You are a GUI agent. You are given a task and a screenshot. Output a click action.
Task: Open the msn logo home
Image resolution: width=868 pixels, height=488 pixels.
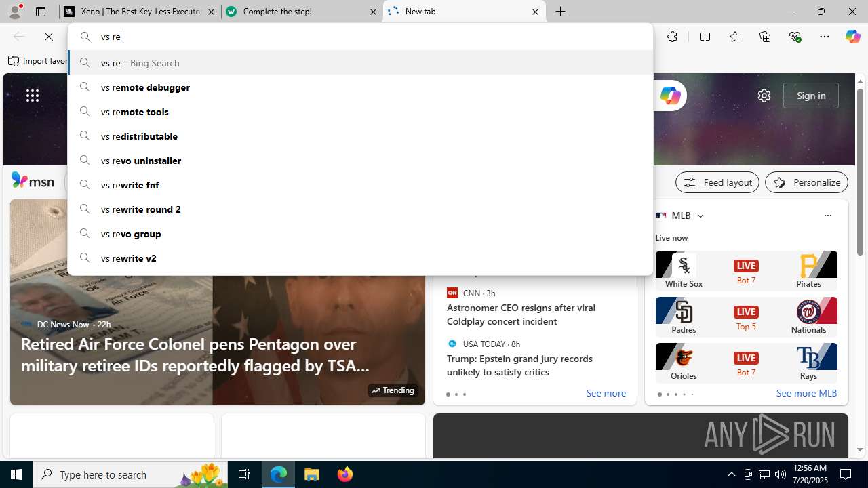click(33, 181)
